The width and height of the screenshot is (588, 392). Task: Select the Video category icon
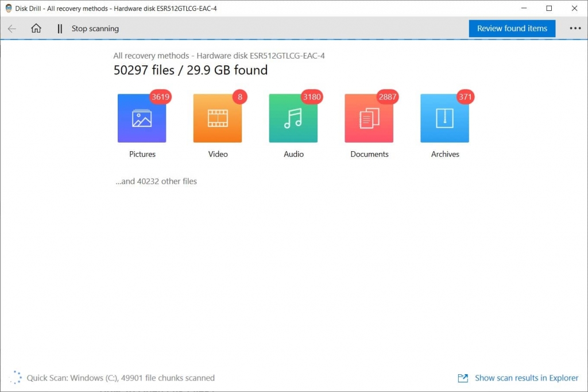pos(218,118)
